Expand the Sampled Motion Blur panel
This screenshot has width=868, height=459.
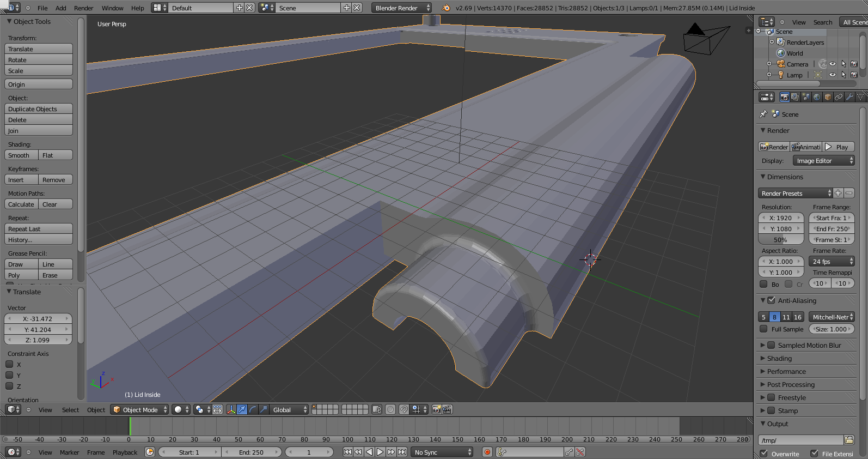763,345
